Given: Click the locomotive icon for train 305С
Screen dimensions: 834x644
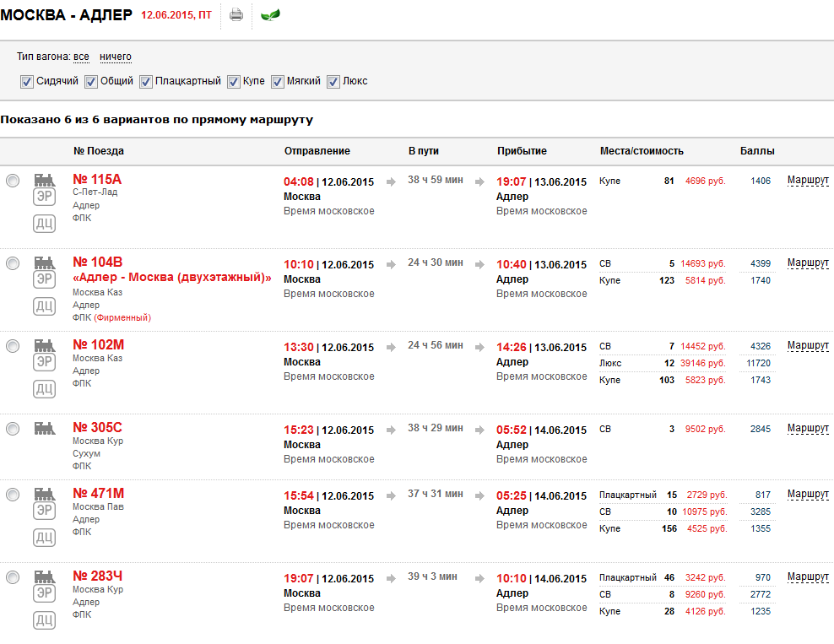Looking at the screenshot, I should click(44, 429).
